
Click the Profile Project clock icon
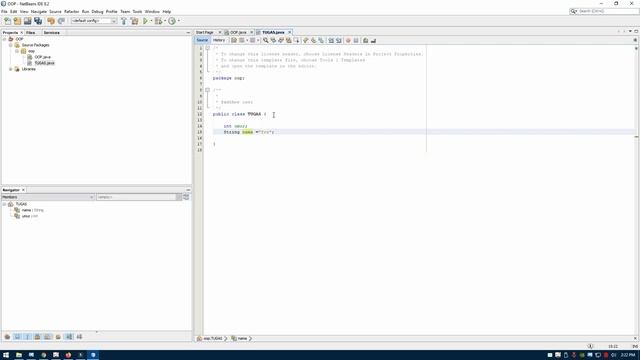172,21
